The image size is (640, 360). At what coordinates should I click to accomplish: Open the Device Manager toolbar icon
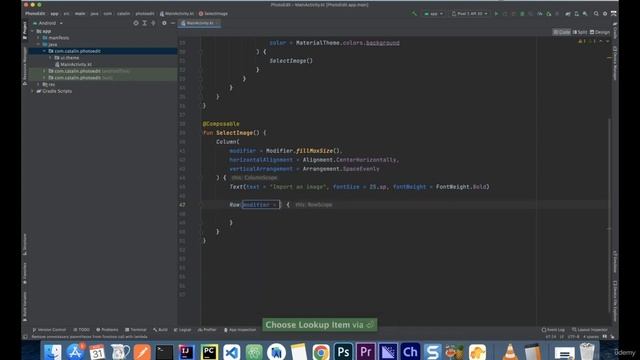coord(576,13)
